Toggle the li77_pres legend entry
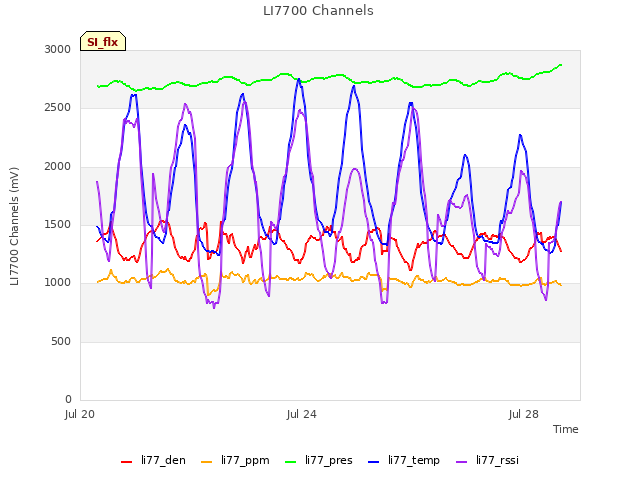Image resolution: width=640 pixels, height=480 pixels. 318,460
